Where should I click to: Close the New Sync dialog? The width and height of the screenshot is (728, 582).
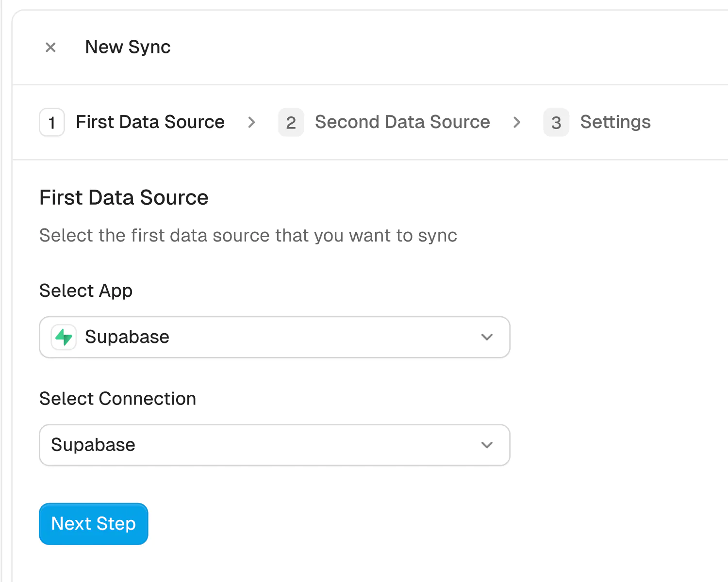[50, 48]
